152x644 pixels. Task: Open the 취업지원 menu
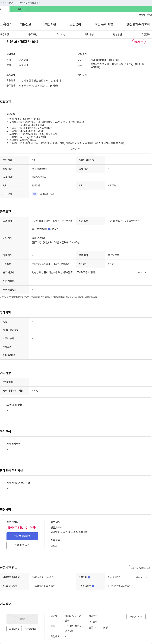click(x=50, y=24)
